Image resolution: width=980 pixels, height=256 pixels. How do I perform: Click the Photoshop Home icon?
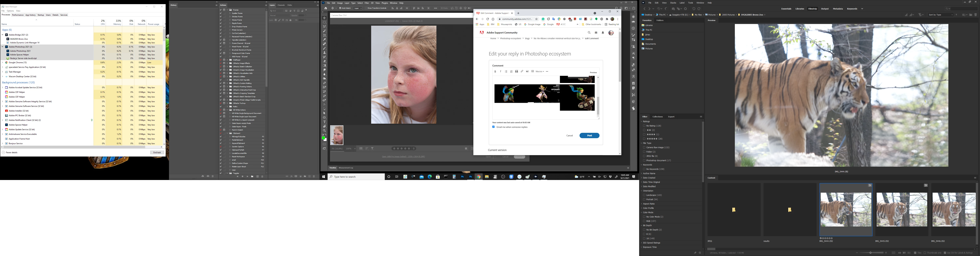pyautogui.click(x=326, y=8)
